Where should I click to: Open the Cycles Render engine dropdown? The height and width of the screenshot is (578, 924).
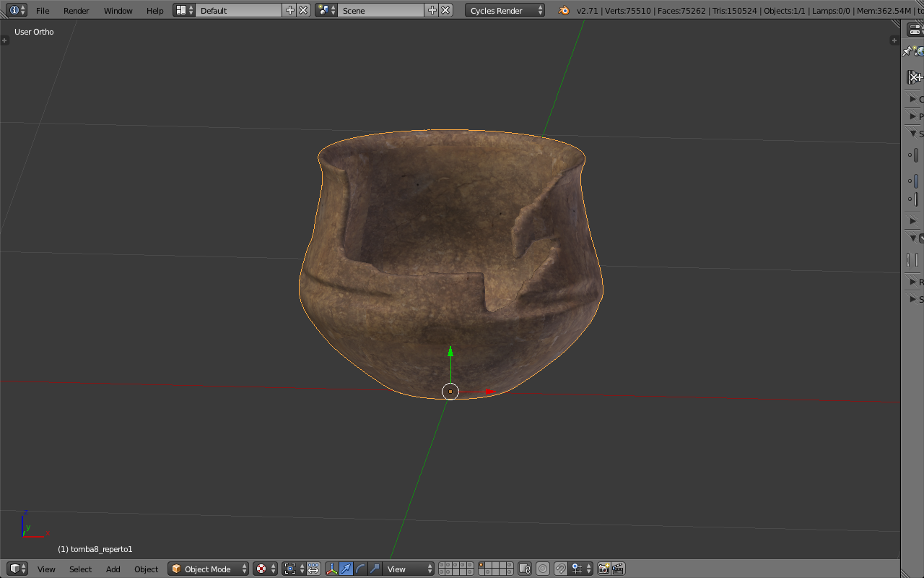click(x=505, y=10)
